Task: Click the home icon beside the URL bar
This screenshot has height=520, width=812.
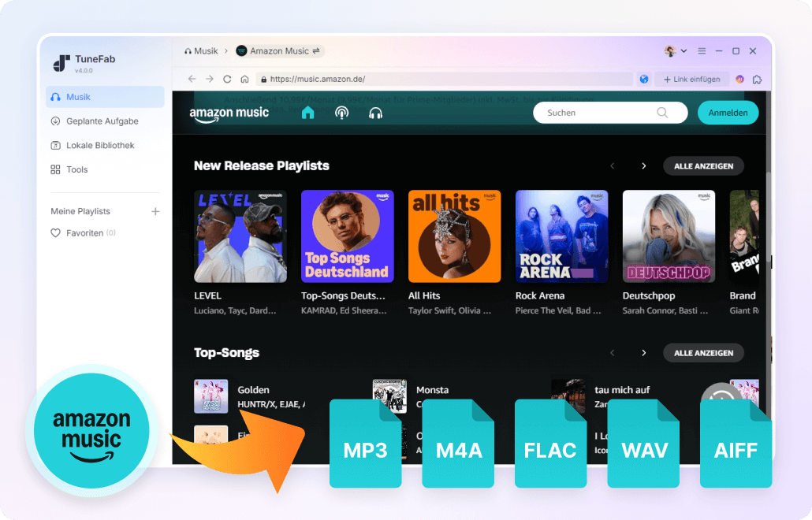Action: tap(244, 79)
